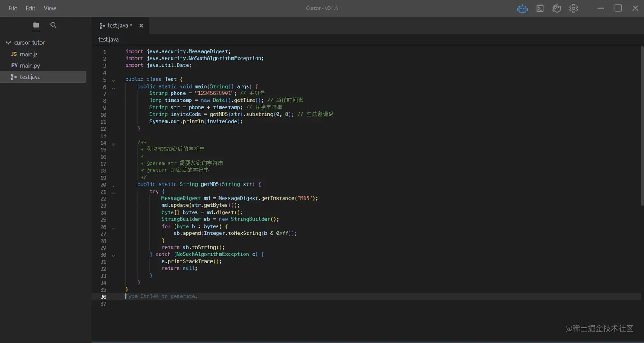Click '@param str' Javadoc line
This screenshot has height=343, width=644.
coord(182,163)
